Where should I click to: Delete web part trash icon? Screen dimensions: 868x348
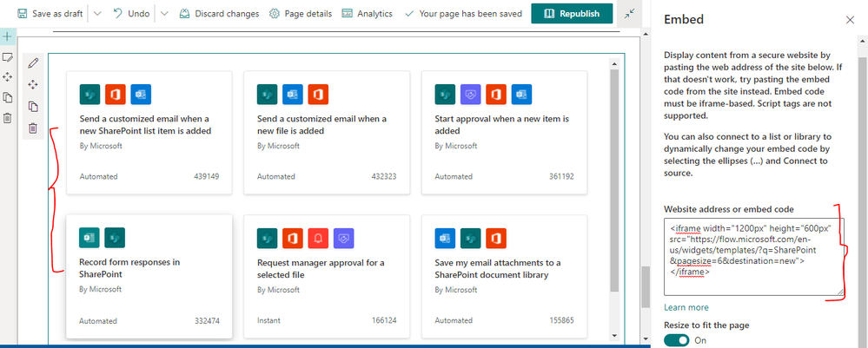[x=33, y=128]
